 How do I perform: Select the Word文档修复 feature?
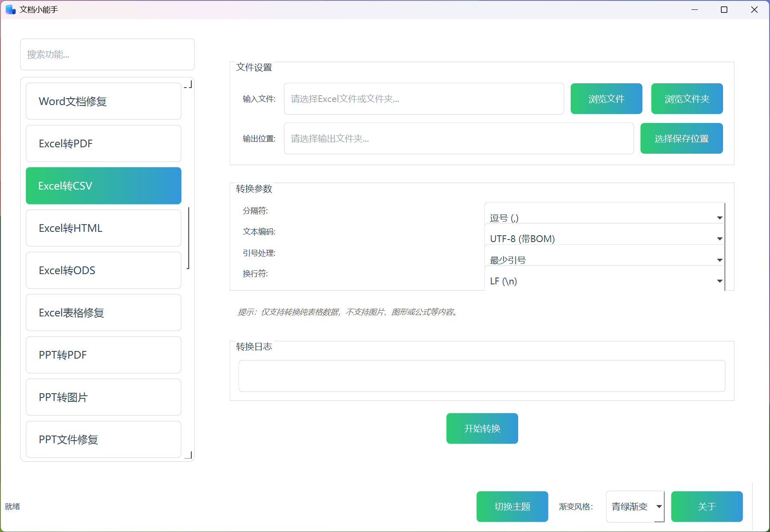[x=103, y=101]
